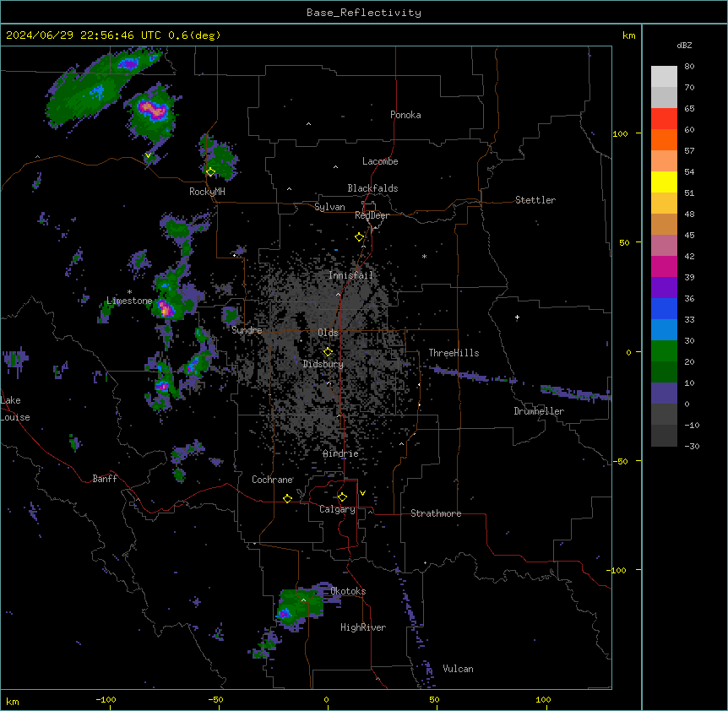Click the Banff label
Image resolution: width=728 pixels, height=711 pixels.
tap(105, 479)
